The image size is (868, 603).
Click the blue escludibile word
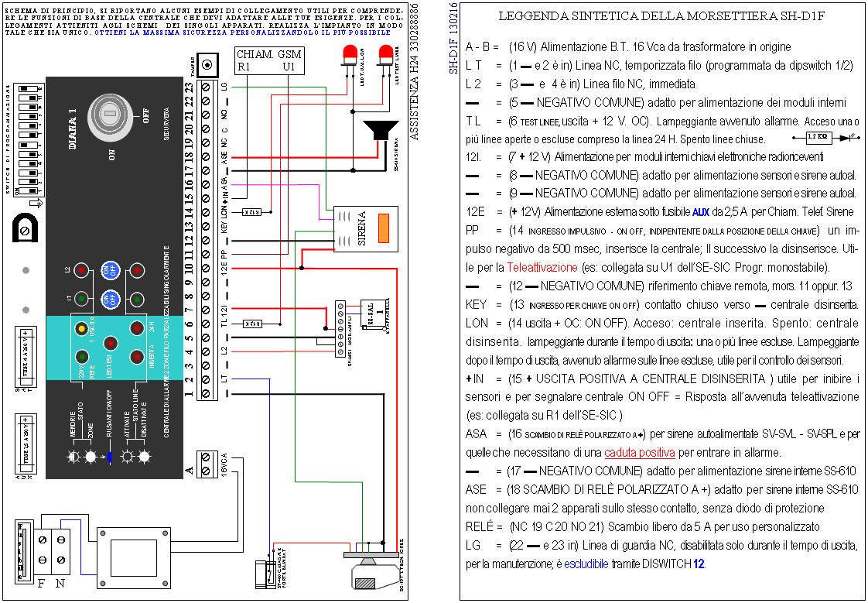tap(586, 564)
